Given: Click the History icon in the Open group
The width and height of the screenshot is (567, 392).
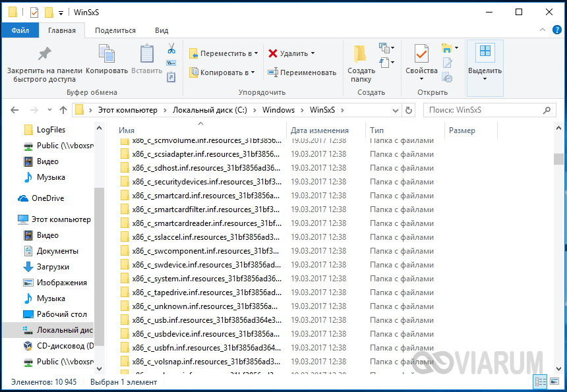Looking at the screenshot, I should coord(447,77).
